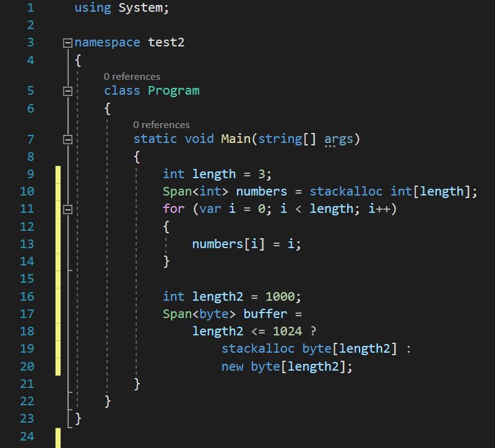Open the 0 references CodeLens above Main
495x448 pixels.
pos(161,124)
